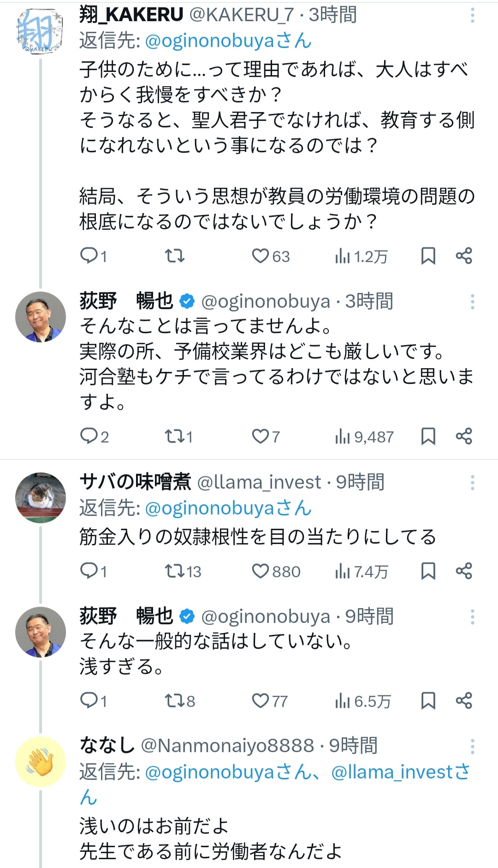Open more options for サバの味噌煮 tweet
498x868 pixels.
472,483
